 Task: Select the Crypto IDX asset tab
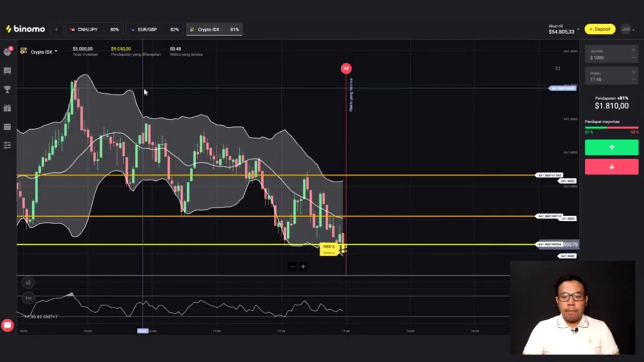tap(214, 30)
